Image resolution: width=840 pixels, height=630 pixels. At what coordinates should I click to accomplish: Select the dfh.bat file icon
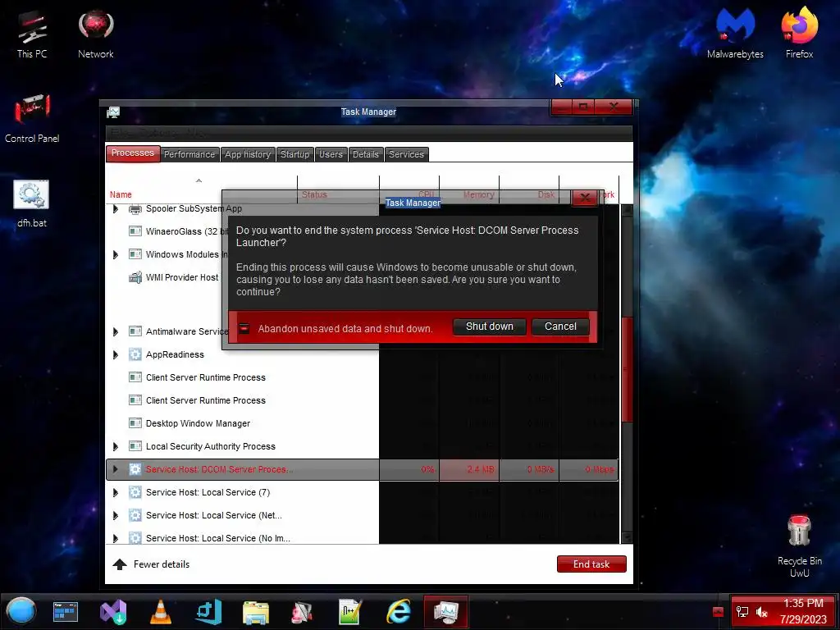(x=32, y=203)
